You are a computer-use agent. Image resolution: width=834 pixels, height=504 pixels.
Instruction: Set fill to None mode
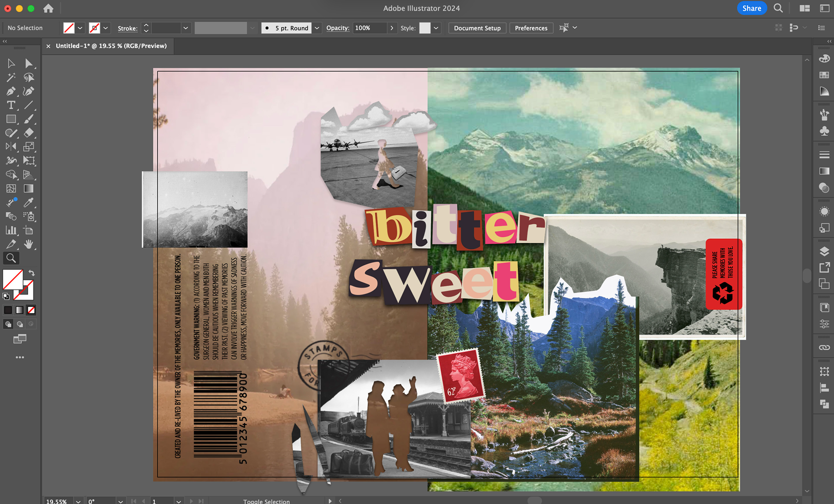[31, 310]
